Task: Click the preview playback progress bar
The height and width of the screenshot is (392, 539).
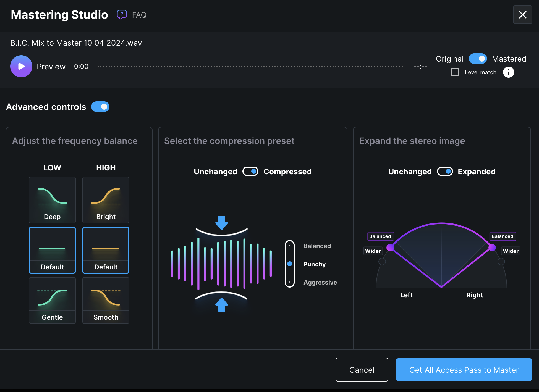Action: [x=250, y=66]
